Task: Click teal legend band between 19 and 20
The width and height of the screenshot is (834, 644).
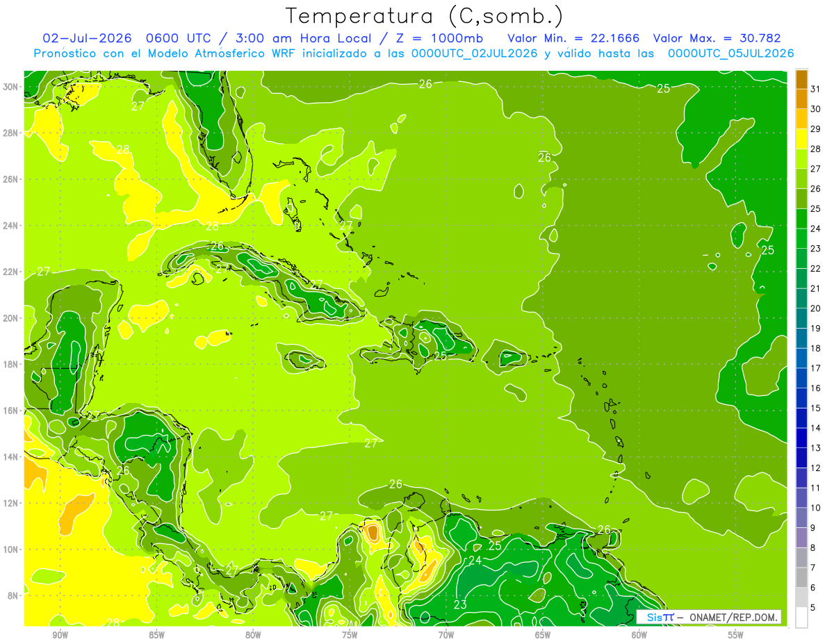Action: tap(801, 318)
